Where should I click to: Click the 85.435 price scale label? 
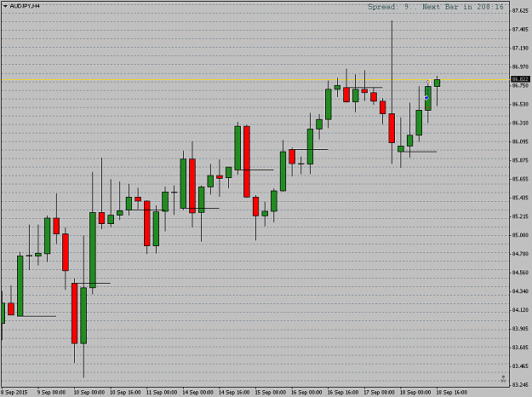520,198
